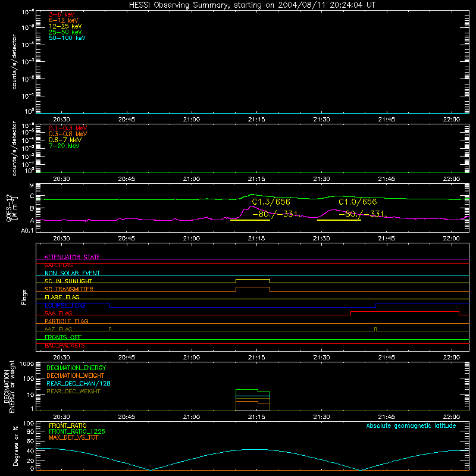
Task: Click the NON_SOLAR_EVENT flag label
Action: (72, 273)
